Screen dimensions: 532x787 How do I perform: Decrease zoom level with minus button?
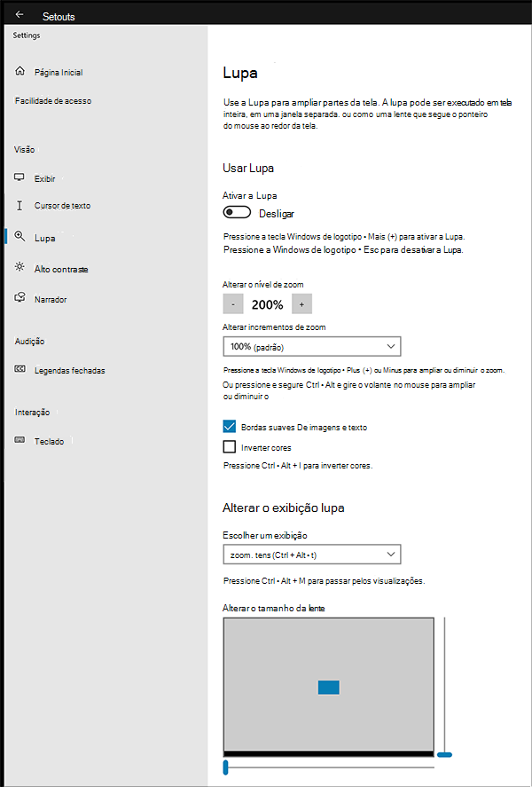(232, 304)
